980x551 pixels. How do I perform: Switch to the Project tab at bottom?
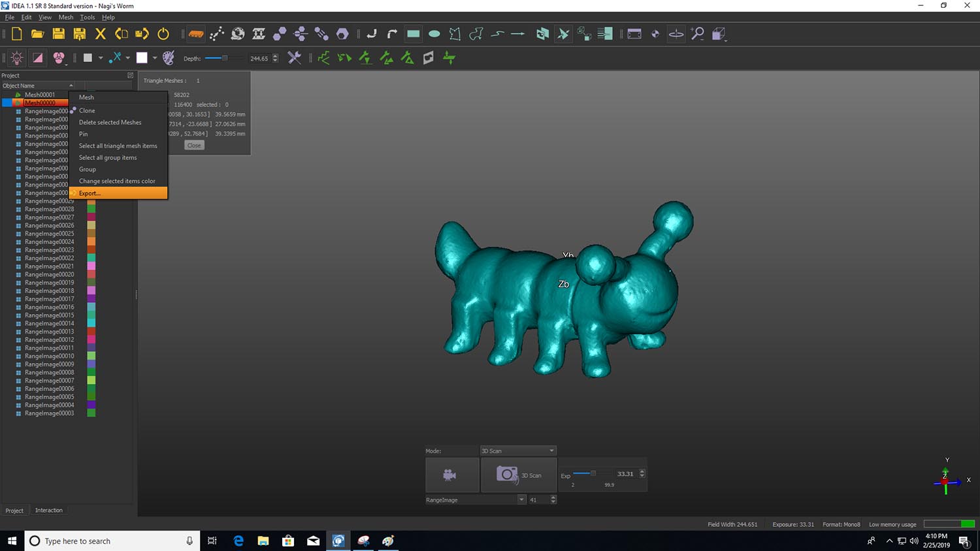[14, 511]
